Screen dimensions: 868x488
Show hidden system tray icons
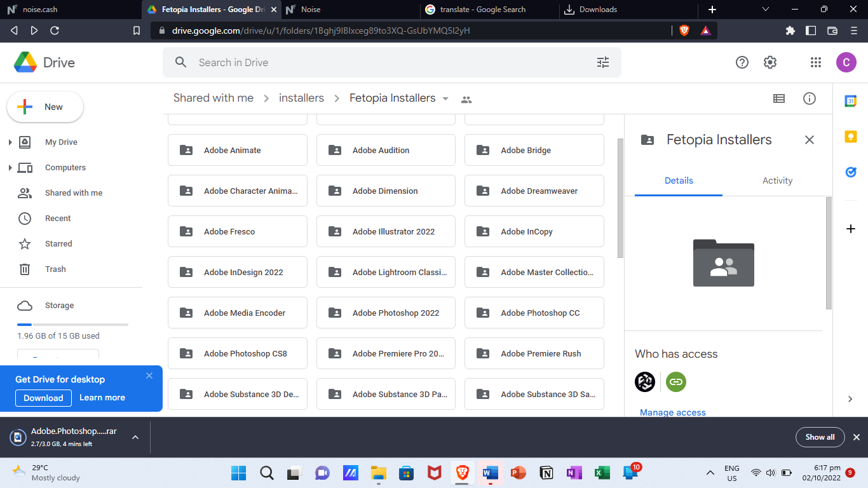pos(710,473)
